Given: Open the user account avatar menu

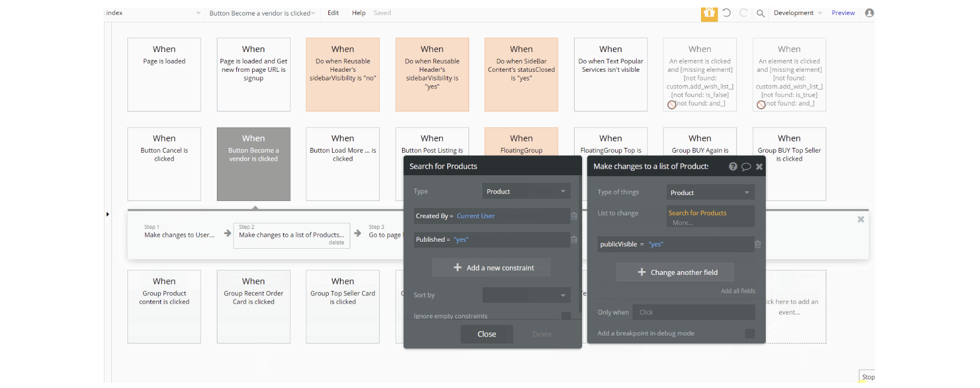Looking at the screenshot, I should click(869, 13).
